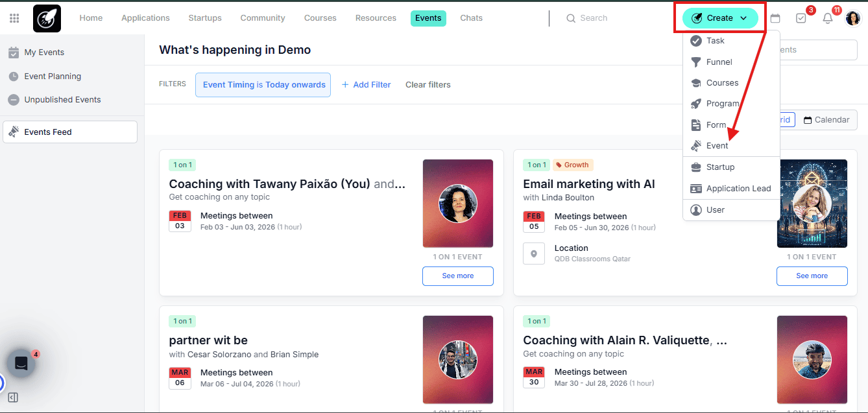Expand the Create dropdown button
Screen dimensions: 868x413
click(x=720, y=18)
